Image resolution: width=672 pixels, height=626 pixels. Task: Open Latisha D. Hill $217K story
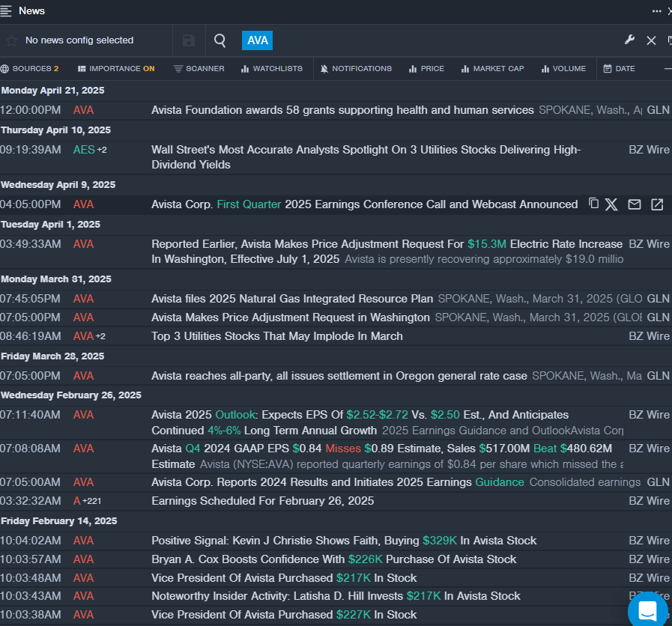(336, 596)
